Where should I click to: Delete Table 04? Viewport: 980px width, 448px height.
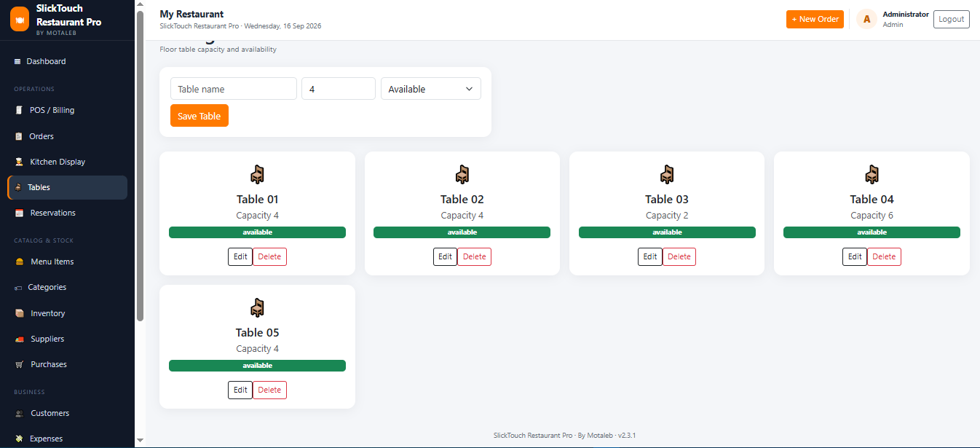pyautogui.click(x=884, y=256)
